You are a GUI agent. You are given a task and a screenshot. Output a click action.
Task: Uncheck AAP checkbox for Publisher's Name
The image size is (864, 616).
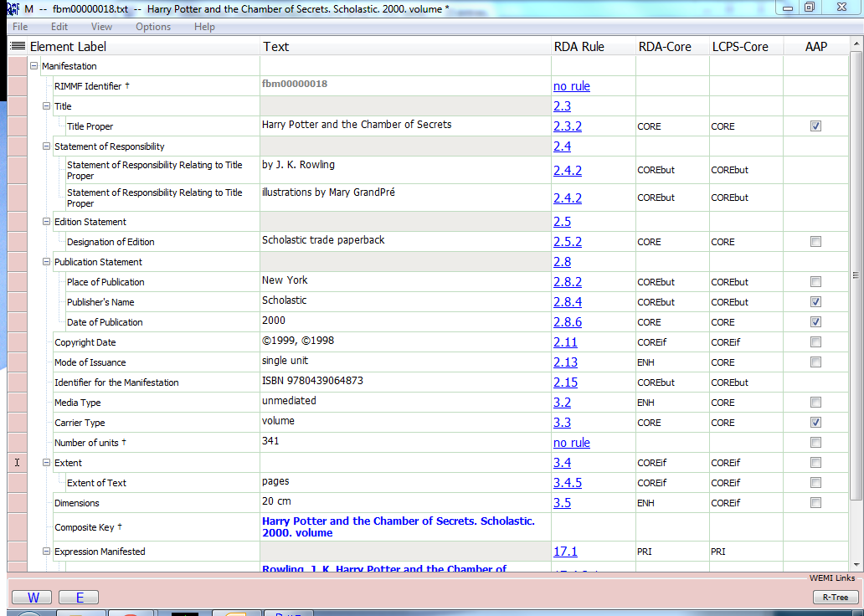click(x=815, y=302)
